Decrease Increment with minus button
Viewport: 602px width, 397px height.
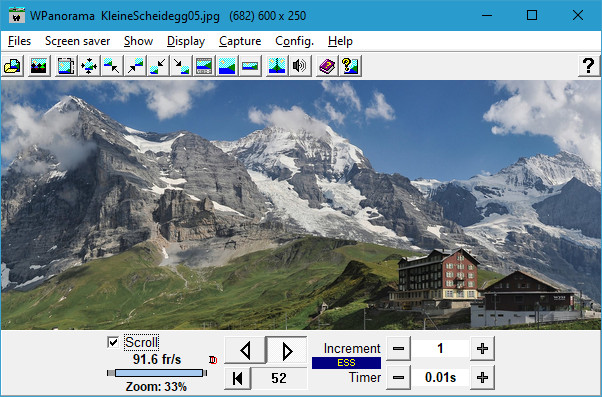click(399, 348)
